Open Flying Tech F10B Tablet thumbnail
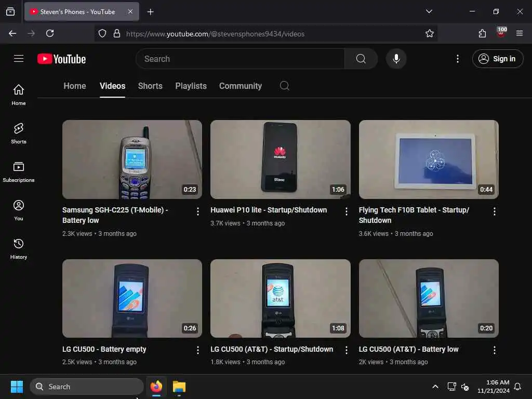Viewport: 532px width, 399px height. [x=429, y=159]
